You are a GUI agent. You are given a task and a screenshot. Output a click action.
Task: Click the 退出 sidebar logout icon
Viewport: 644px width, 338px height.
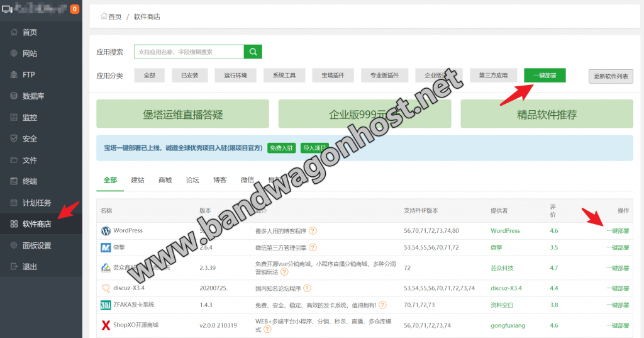click(14, 266)
